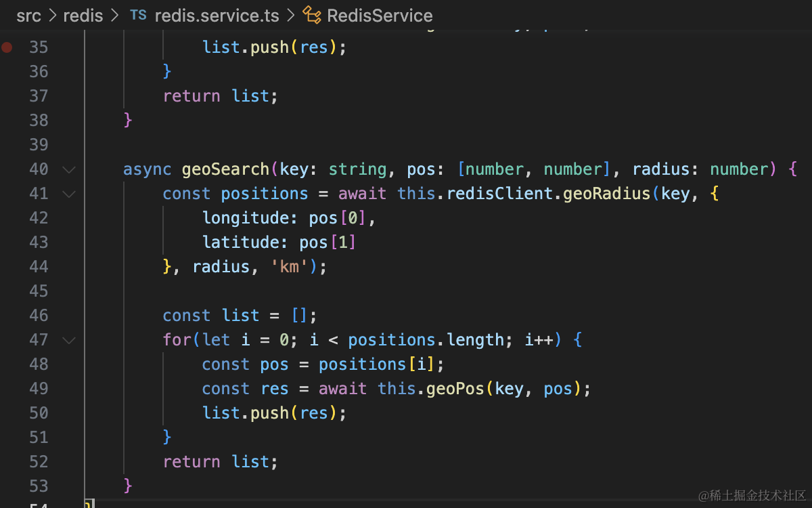Click the redisClient property on line 41

tap(505, 194)
